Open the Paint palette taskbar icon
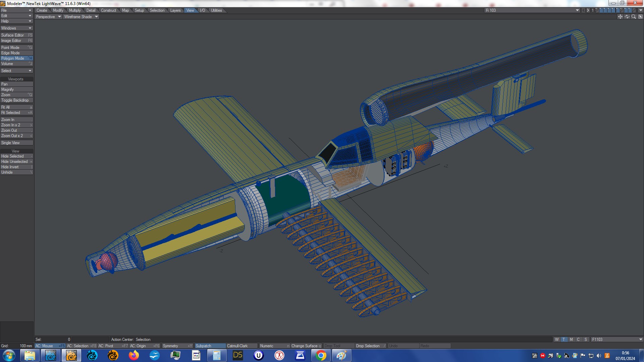This screenshot has width=644, height=362. click(x=341, y=355)
